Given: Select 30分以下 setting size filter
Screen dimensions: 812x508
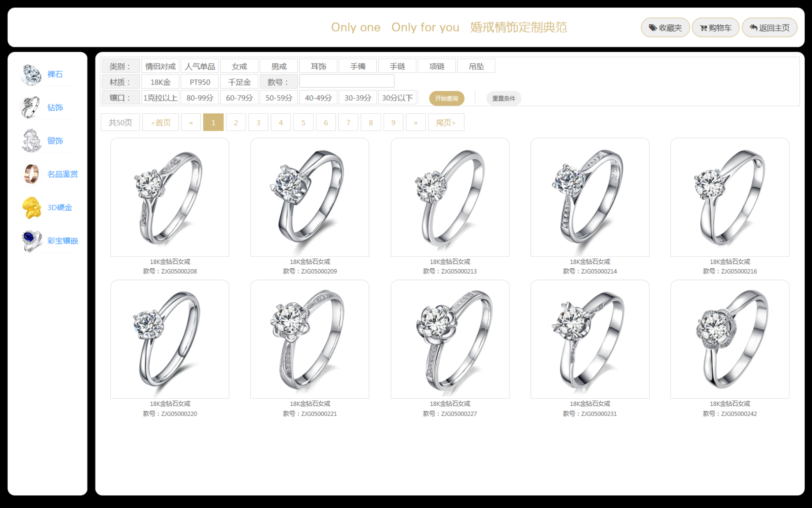Looking at the screenshot, I should pos(397,98).
